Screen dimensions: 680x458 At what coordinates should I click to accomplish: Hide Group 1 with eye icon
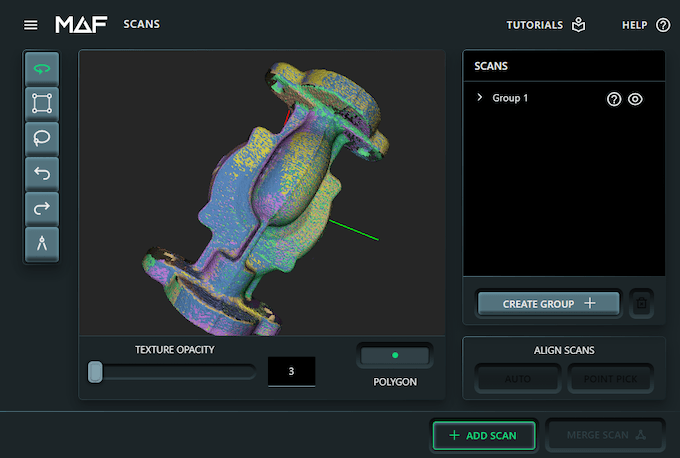pyautogui.click(x=635, y=99)
